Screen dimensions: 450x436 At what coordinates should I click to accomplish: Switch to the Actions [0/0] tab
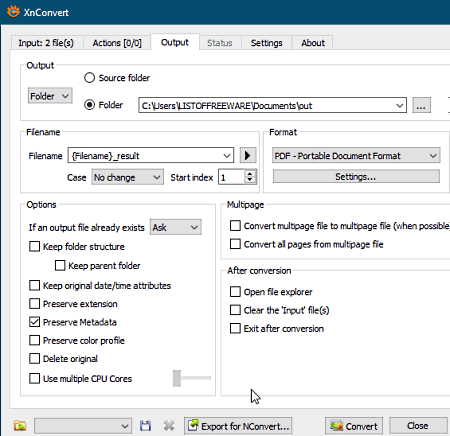point(117,43)
